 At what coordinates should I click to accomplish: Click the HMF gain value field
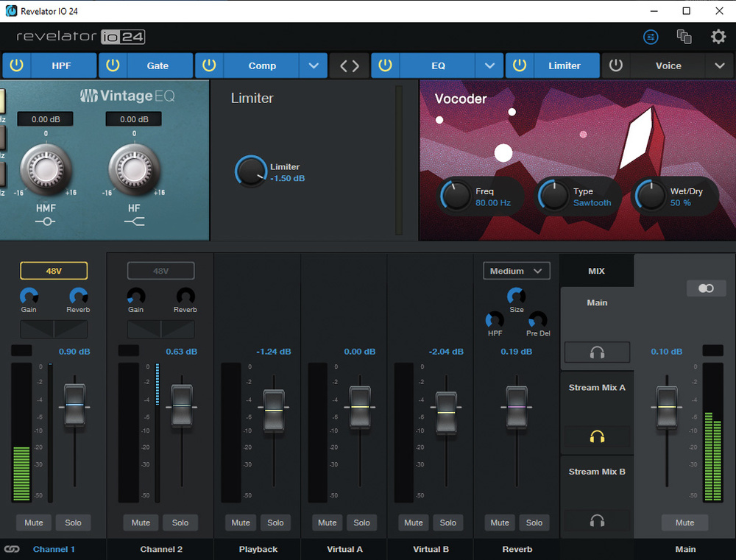[x=46, y=119]
